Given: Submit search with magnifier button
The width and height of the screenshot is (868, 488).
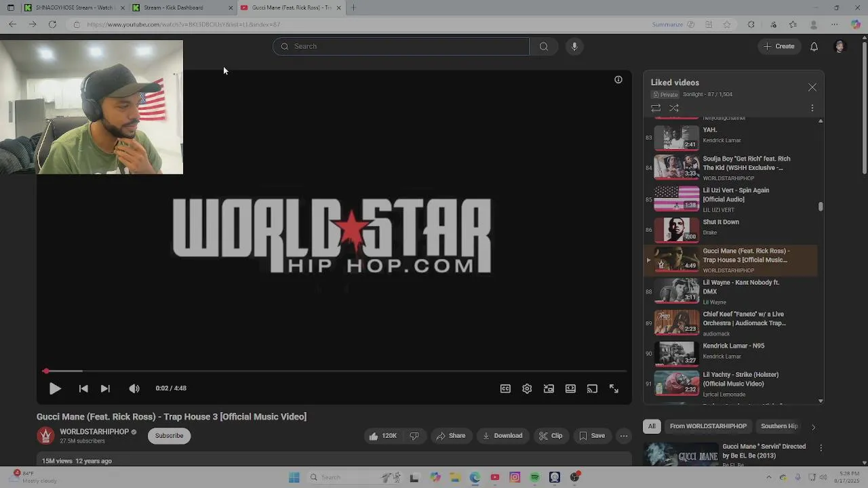Looking at the screenshot, I should [x=544, y=46].
